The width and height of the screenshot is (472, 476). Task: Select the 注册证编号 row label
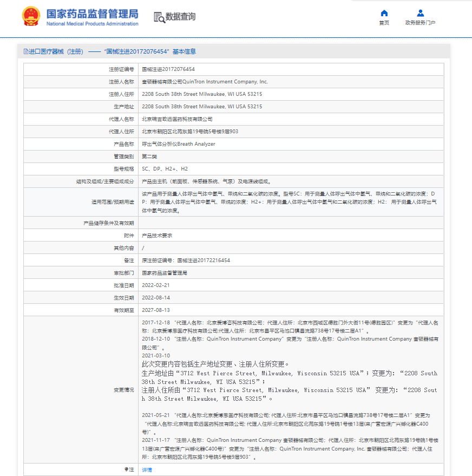click(121, 69)
